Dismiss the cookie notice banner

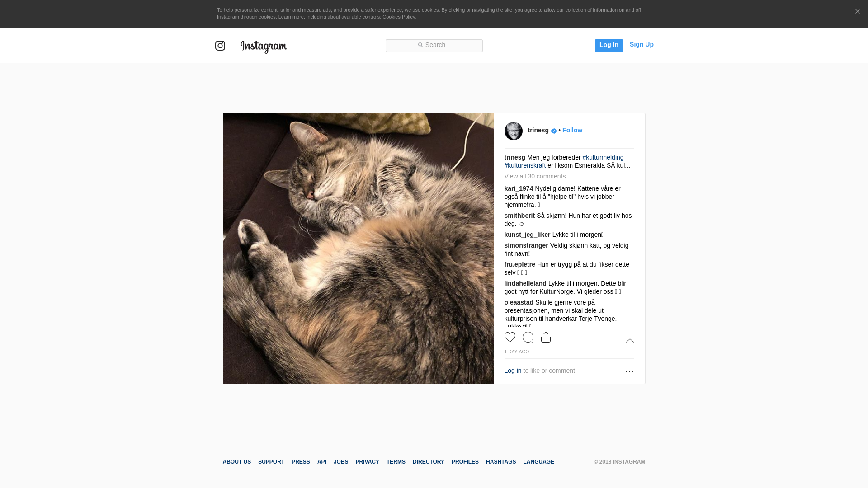[x=857, y=12]
